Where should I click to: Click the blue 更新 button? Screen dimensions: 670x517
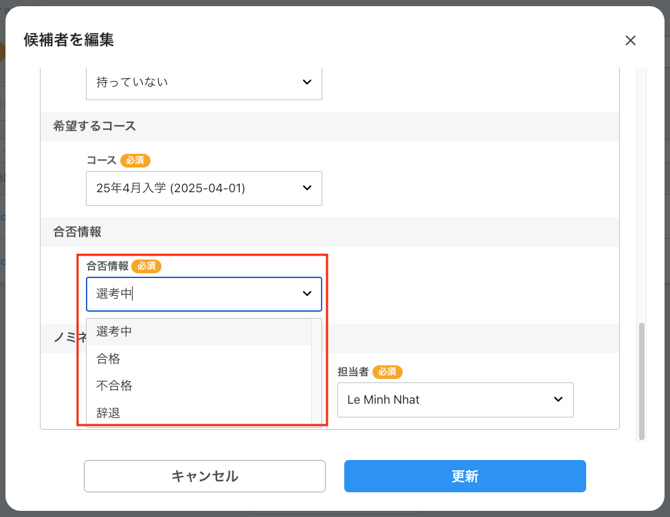(x=465, y=476)
